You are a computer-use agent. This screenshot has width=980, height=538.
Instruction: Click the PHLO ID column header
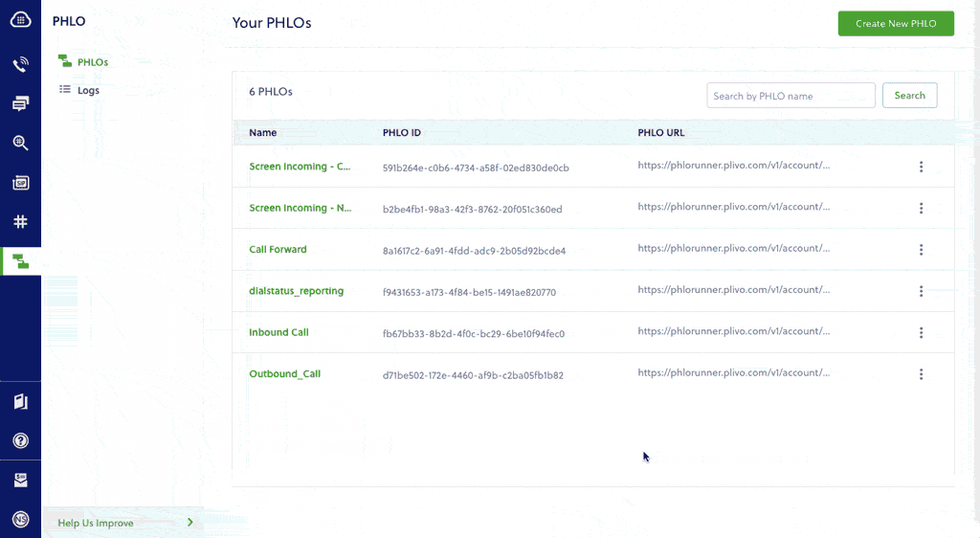click(x=401, y=132)
